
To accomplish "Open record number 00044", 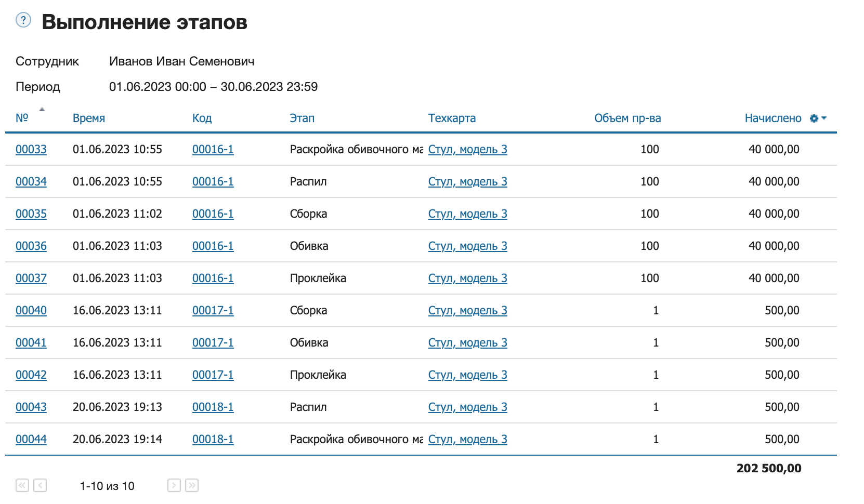I will coord(31,439).
